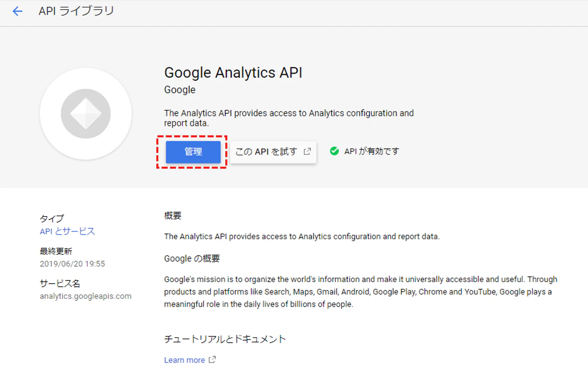Open the この API を試す button
Image resolution: width=588 pixels, height=374 pixels.
273,152
